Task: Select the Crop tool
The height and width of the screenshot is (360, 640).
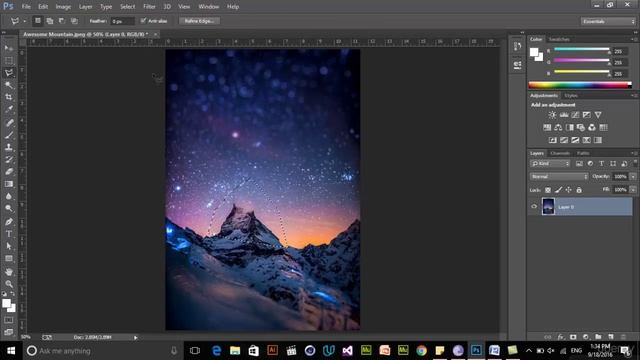Action: click(9, 97)
